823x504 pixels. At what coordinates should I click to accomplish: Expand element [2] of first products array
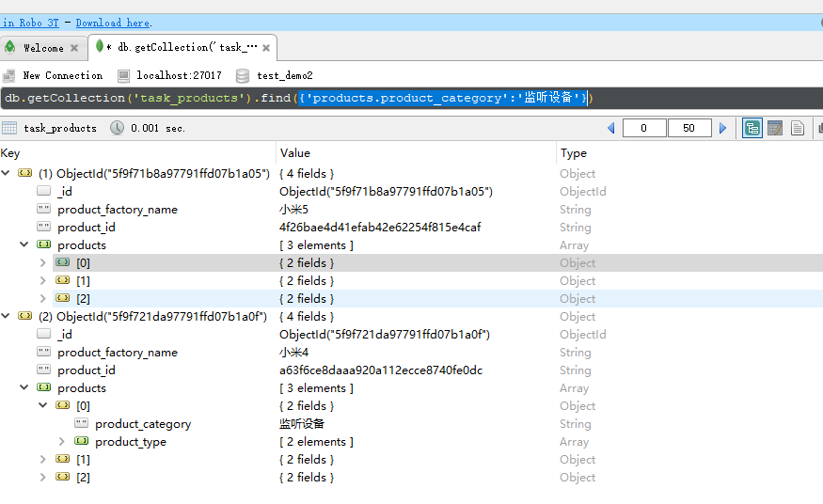43,298
